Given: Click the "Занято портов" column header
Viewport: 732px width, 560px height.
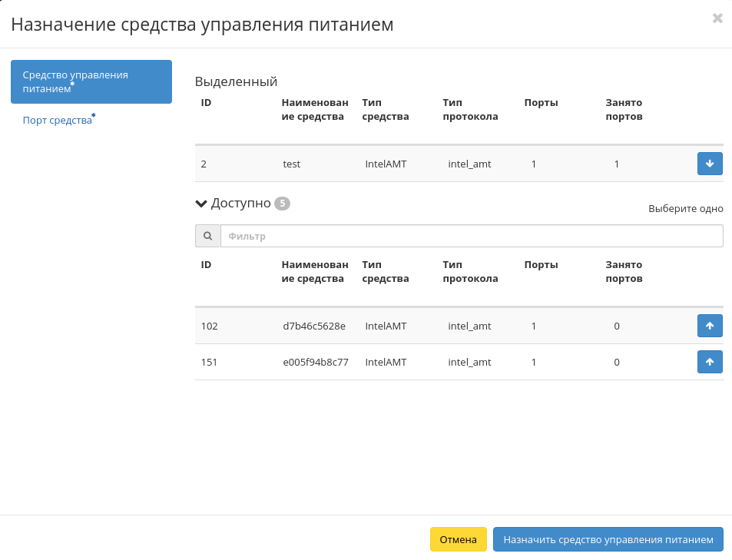Looking at the screenshot, I should tap(623, 271).
